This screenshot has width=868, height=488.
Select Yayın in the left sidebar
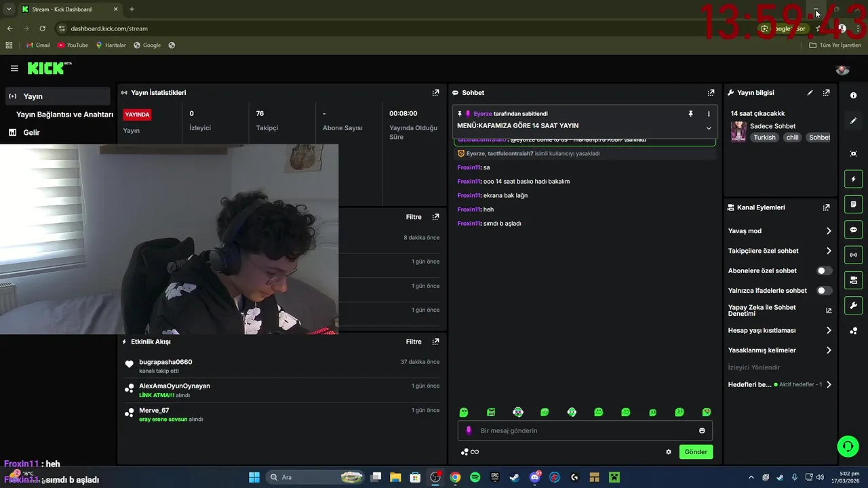click(57, 96)
